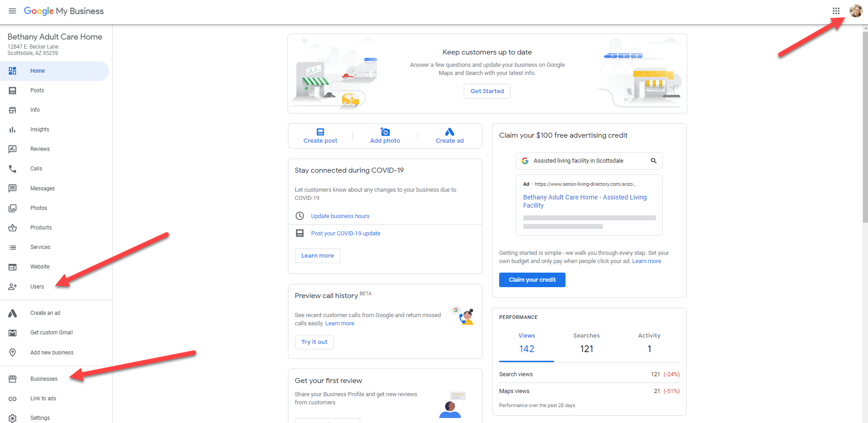Screen dimensions: 868x423
Task: Click the Services list icon in sidebar
Action: [x=12, y=247]
